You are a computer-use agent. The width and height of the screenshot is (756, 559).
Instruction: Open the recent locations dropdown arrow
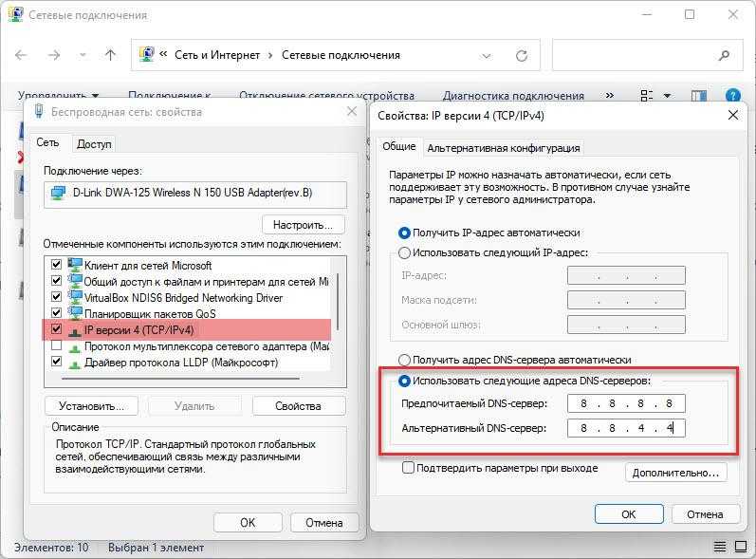tap(83, 55)
